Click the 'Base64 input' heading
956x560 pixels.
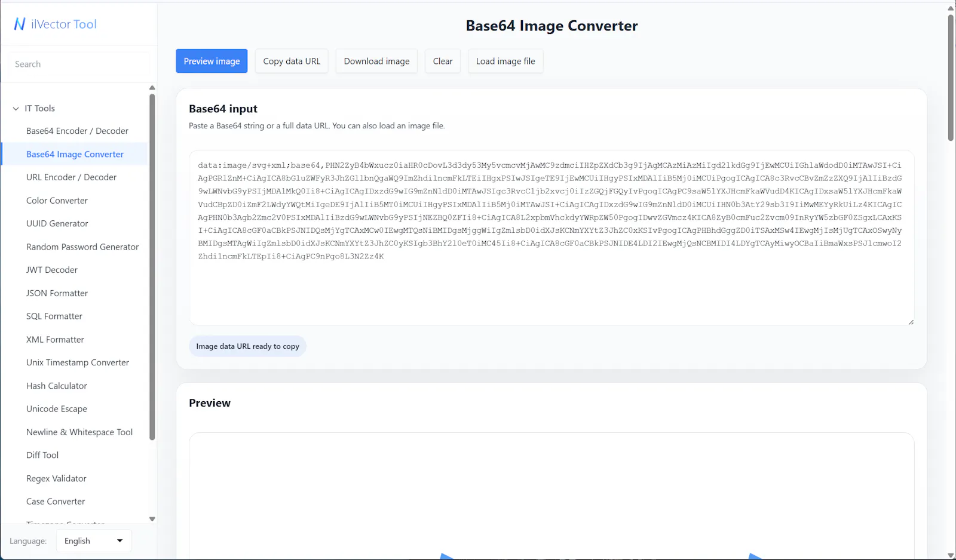click(x=223, y=109)
